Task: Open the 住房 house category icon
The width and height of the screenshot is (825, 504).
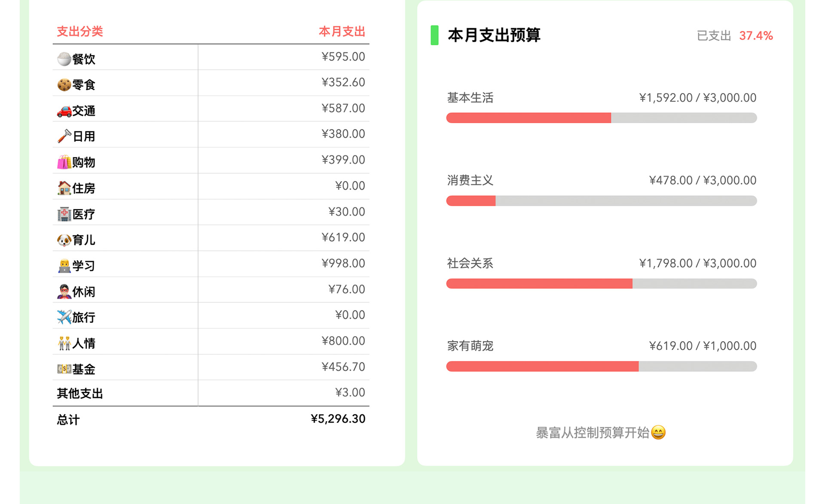Action: pyautogui.click(x=64, y=188)
